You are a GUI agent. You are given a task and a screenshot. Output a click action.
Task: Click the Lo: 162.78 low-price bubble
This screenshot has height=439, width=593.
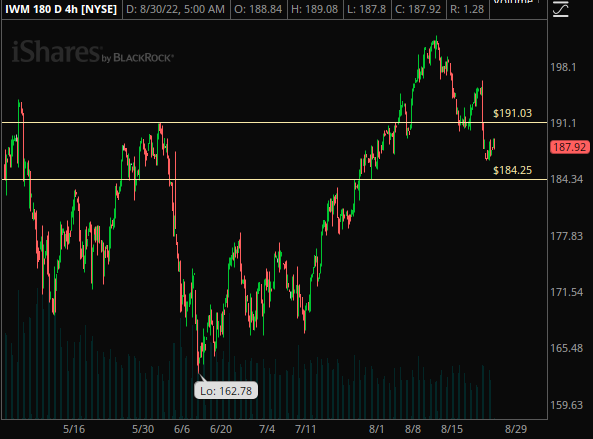pos(226,391)
